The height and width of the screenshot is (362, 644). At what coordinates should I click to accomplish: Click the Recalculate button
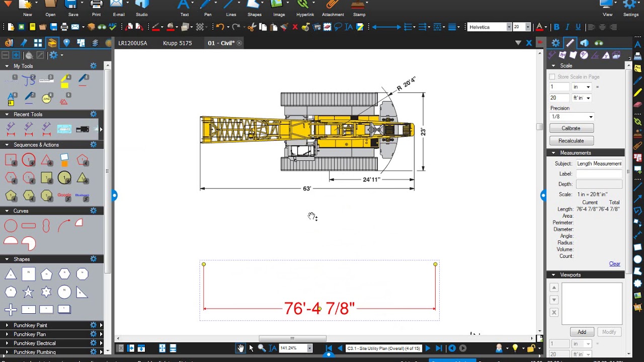pos(571,141)
